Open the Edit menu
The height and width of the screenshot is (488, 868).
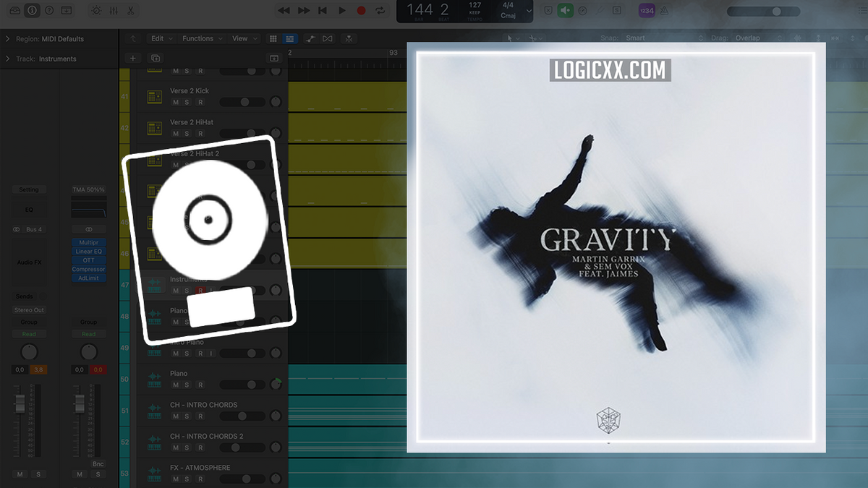[157, 38]
